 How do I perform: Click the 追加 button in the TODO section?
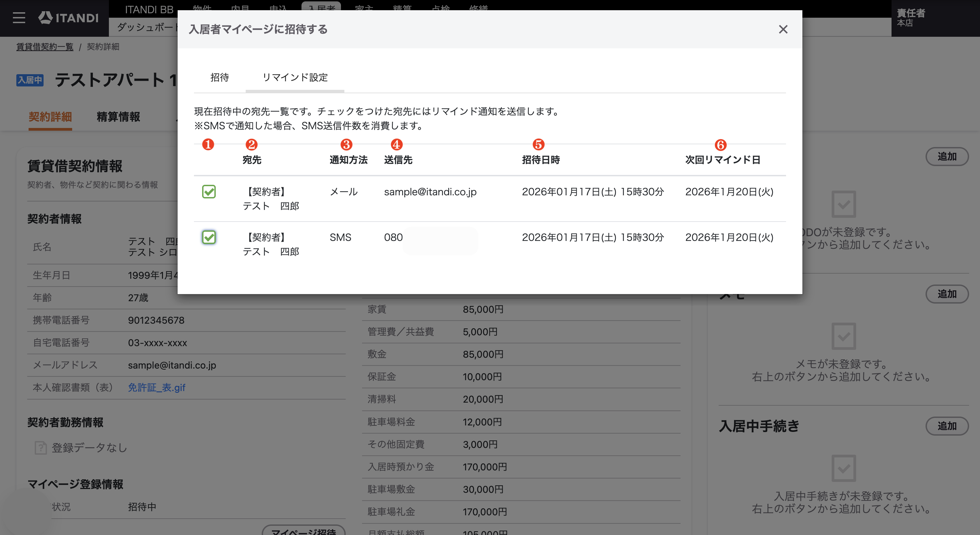point(947,157)
